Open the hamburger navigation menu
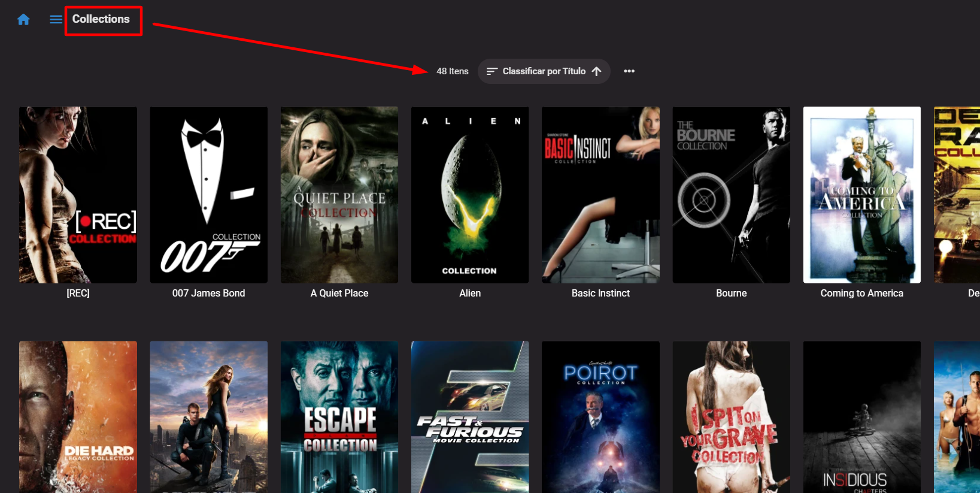The width and height of the screenshot is (980, 493). pos(56,20)
